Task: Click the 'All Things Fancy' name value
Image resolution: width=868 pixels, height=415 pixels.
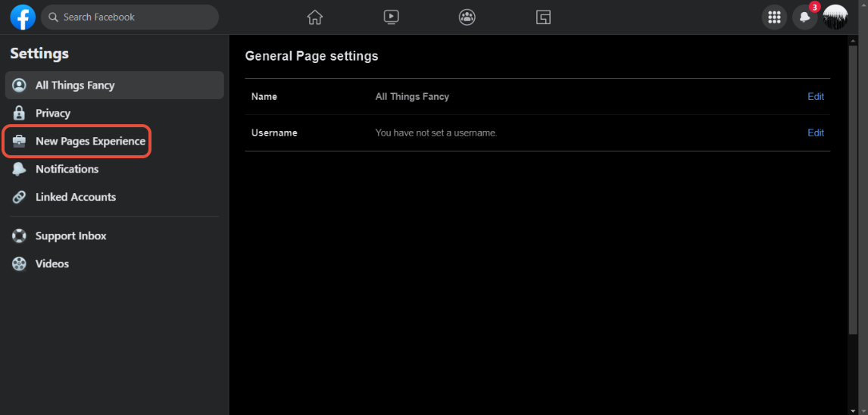Action: (x=412, y=96)
